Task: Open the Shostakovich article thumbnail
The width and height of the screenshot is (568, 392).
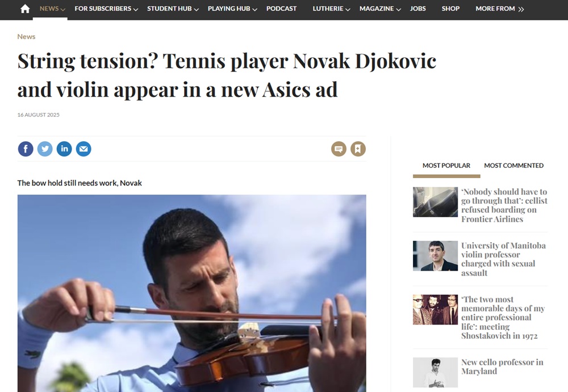Action: click(x=435, y=310)
